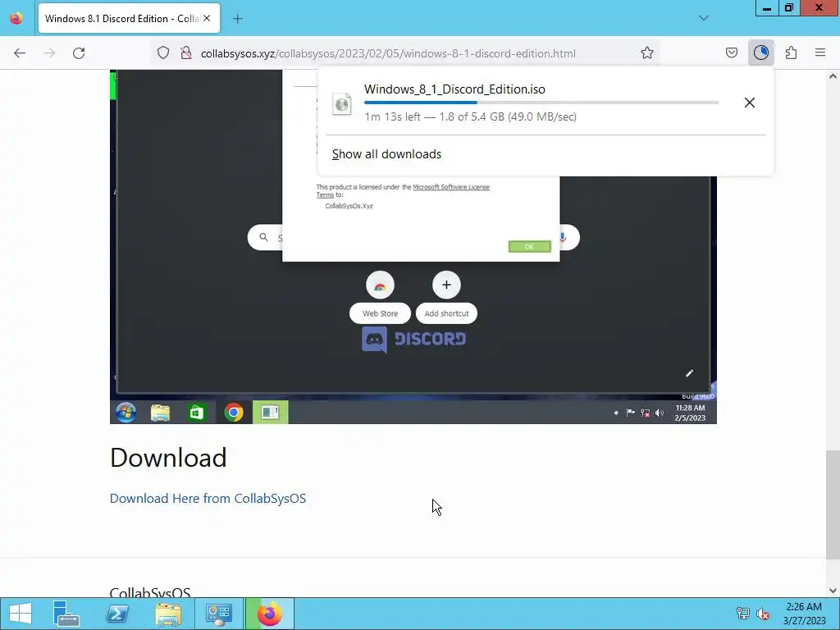
Task: Open Show all downloads
Action: pyautogui.click(x=387, y=154)
